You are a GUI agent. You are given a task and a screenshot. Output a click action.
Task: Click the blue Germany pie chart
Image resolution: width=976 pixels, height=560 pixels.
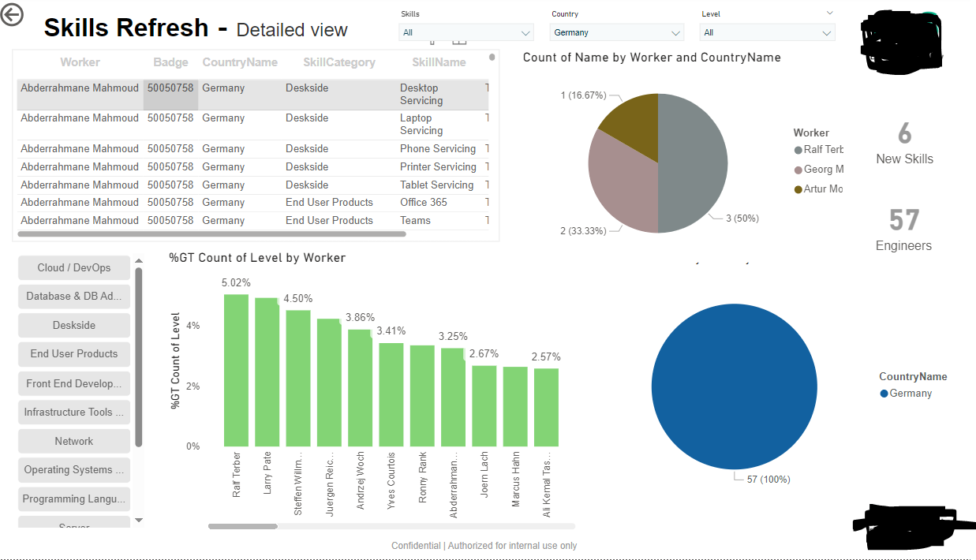pyautogui.click(x=733, y=386)
